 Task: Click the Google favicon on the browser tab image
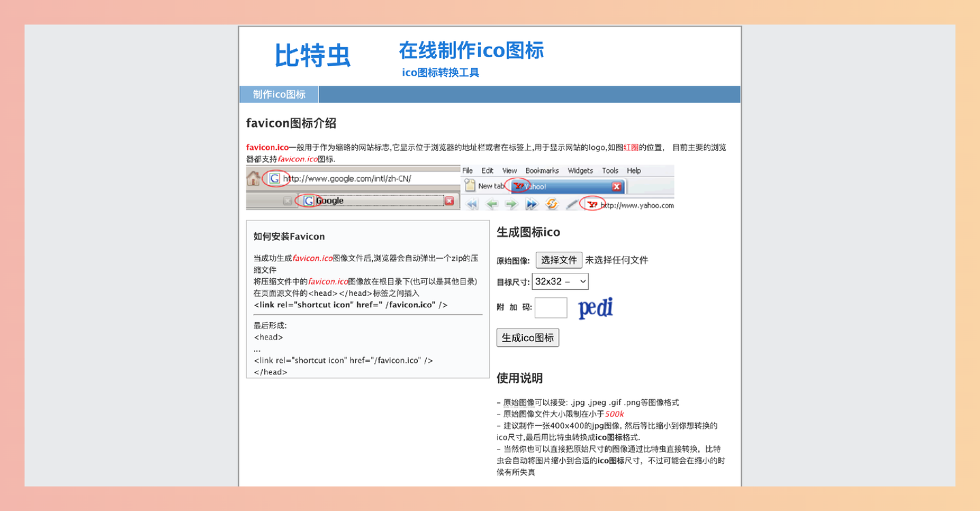point(309,200)
